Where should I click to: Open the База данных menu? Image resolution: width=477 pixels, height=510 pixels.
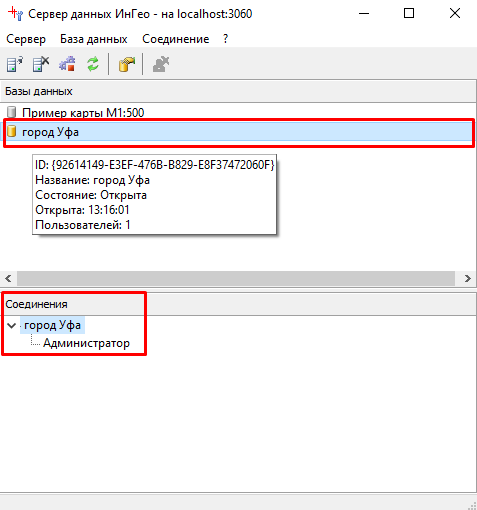pyautogui.click(x=94, y=39)
